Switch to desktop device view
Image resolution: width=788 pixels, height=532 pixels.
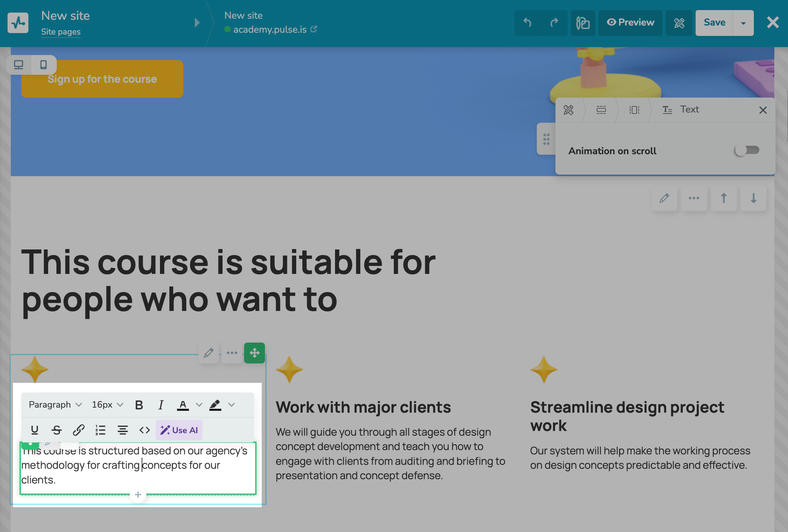point(18,65)
